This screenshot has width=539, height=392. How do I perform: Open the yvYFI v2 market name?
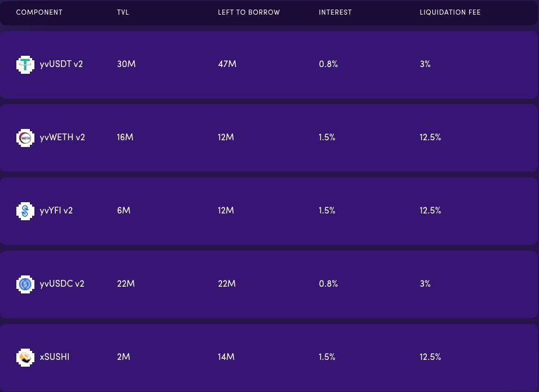click(56, 211)
